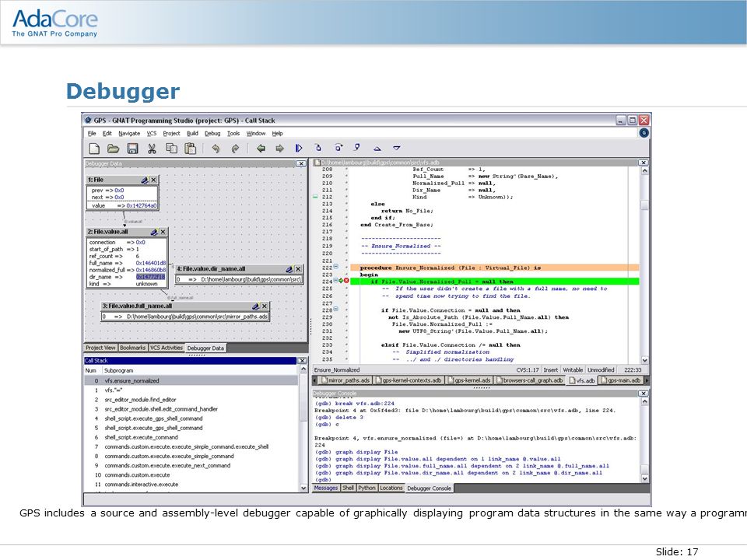Close the Debugger Data panel
The width and height of the screenshot is (747, 560).
coord(301,163)
